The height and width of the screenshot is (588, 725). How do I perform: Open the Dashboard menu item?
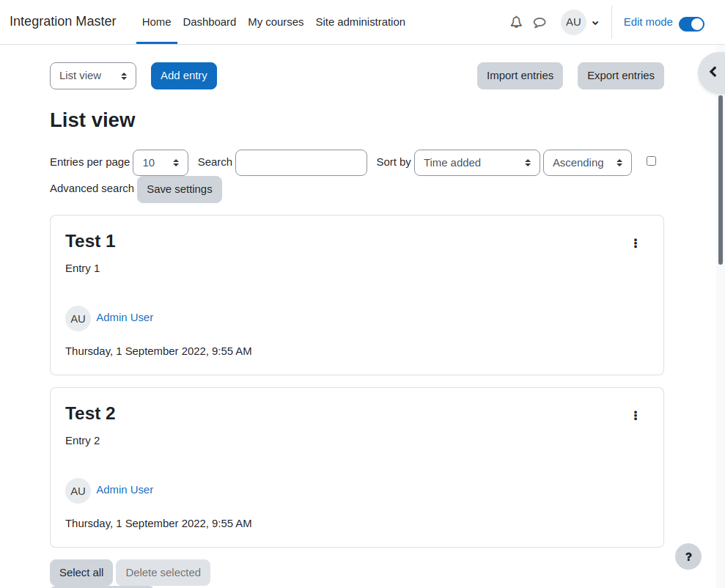pos(210,22)
